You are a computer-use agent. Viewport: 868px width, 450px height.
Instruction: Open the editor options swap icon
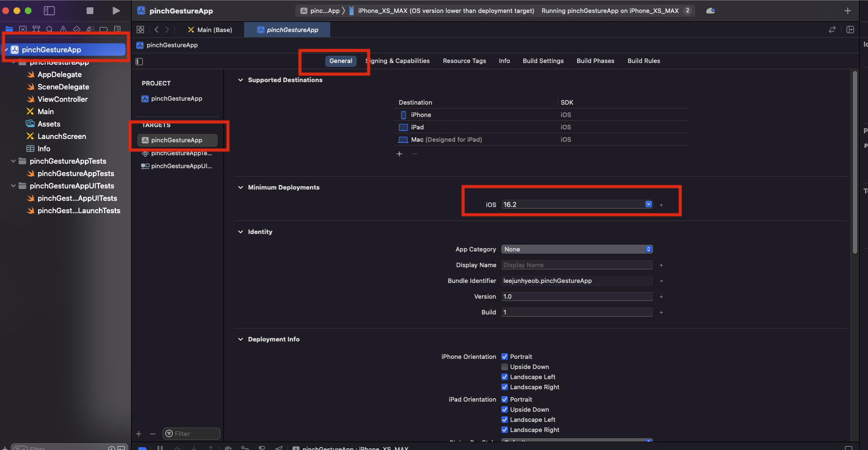[833, 30]
